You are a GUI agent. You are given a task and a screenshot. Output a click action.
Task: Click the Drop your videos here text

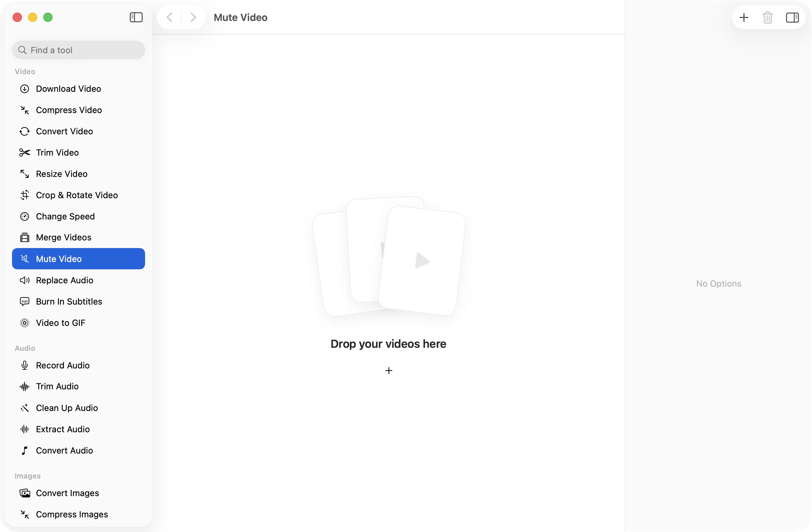(388, 344)
